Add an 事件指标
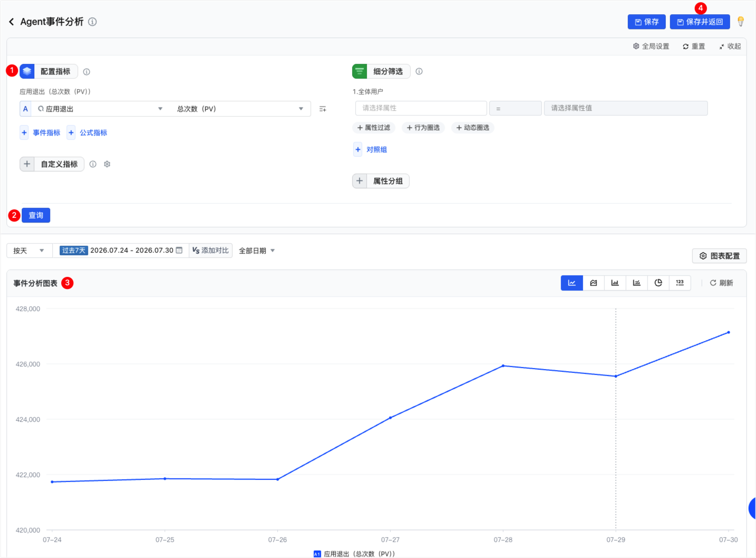This screenshot has height=558, width=756. [41, 132]
